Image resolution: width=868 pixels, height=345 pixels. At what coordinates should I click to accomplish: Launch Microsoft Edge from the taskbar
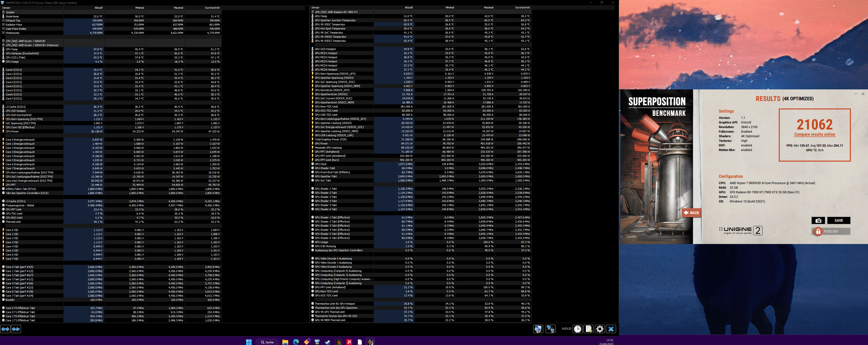(x=296, y=342)
